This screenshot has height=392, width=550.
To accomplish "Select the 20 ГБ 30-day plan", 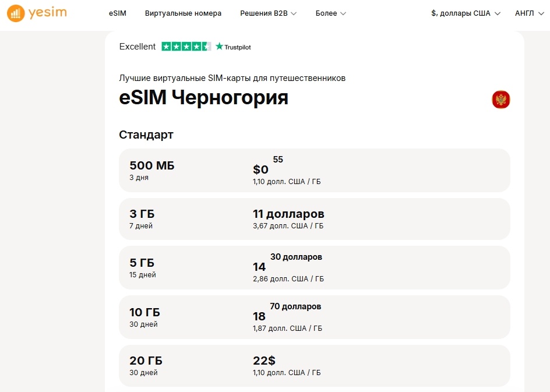I will pos(315,365).
